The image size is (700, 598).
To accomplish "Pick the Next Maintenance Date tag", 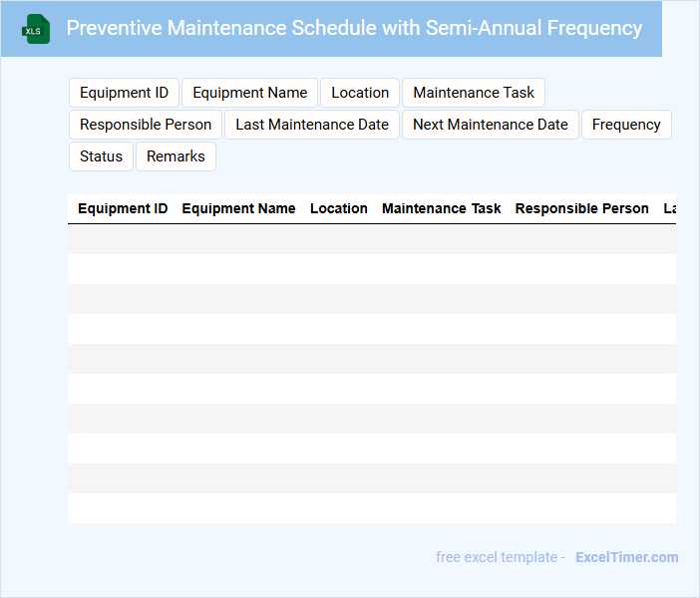I will coord(490,125).
